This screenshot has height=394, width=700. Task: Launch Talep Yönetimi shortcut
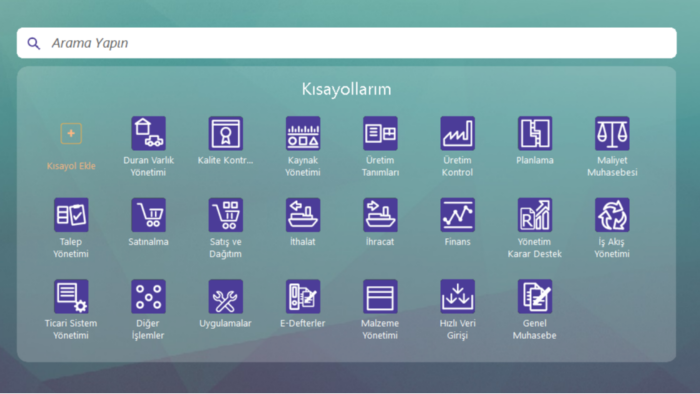pos(71,215)
